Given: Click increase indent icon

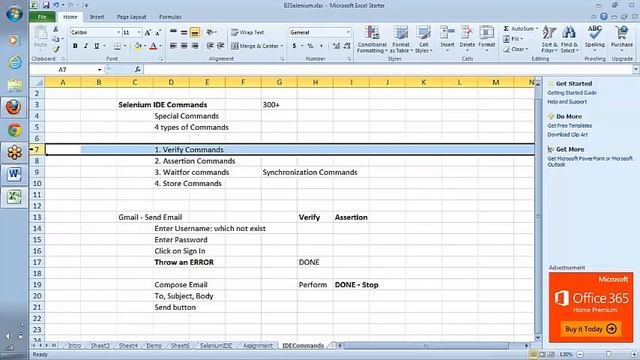Looking at the screenshot, I should [x=221, y=46].
